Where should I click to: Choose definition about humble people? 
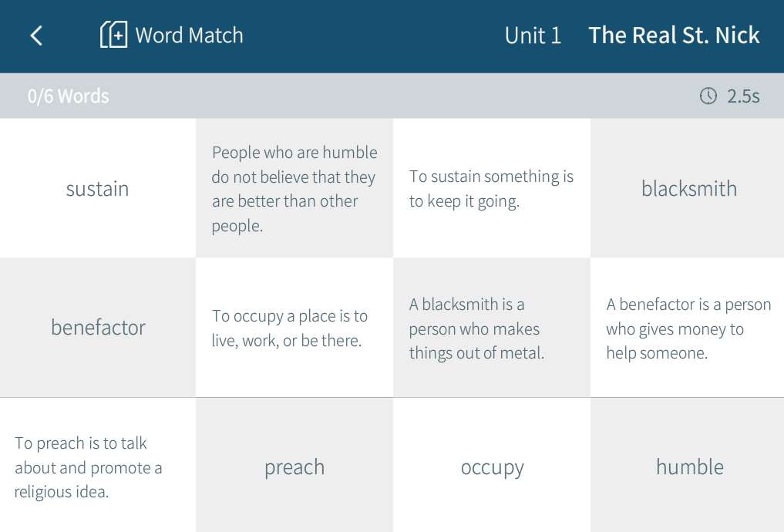pos(294,188)
